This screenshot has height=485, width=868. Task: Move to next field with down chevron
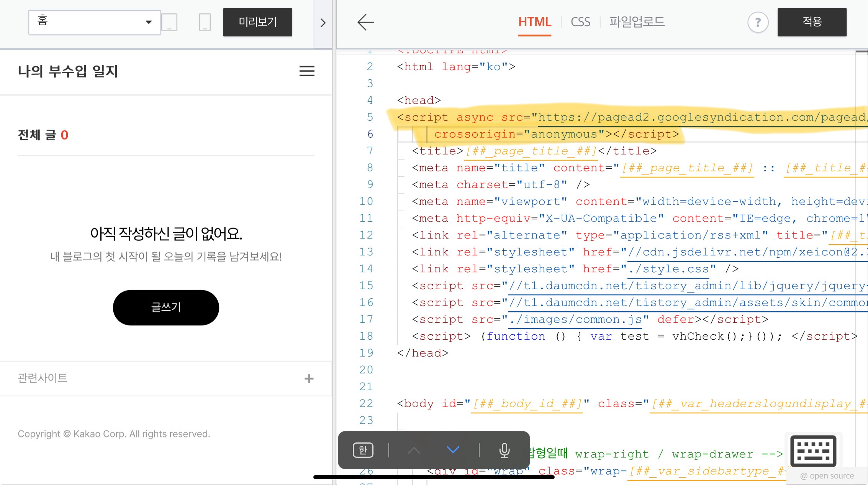click(x=453, y=449)
